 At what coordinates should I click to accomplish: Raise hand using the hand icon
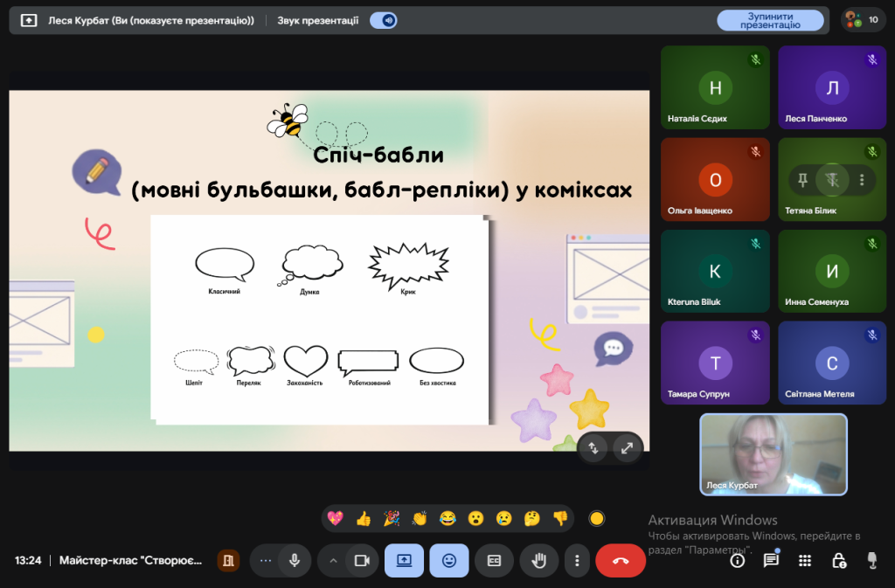(x=539, y=561)
